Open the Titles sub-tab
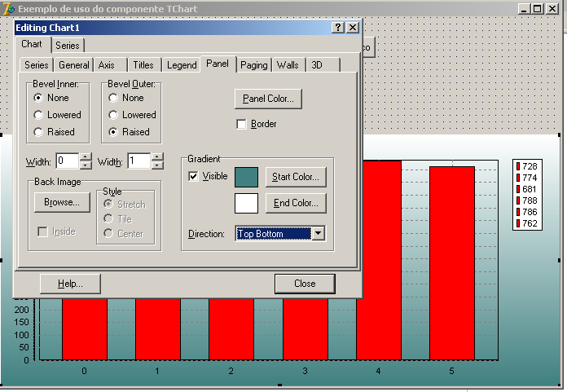The width and height of the screenshot is (567, 392). pyautogui.click(x=143, y=65)
